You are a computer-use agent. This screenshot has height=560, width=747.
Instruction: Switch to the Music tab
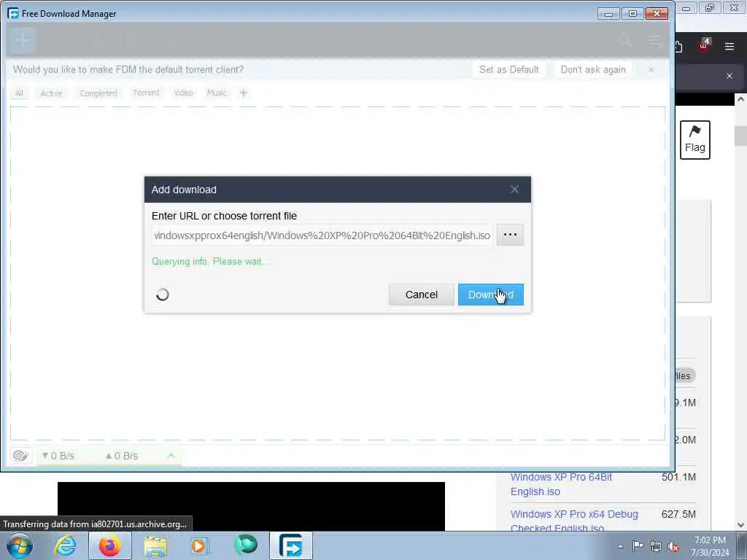point(216,93)
